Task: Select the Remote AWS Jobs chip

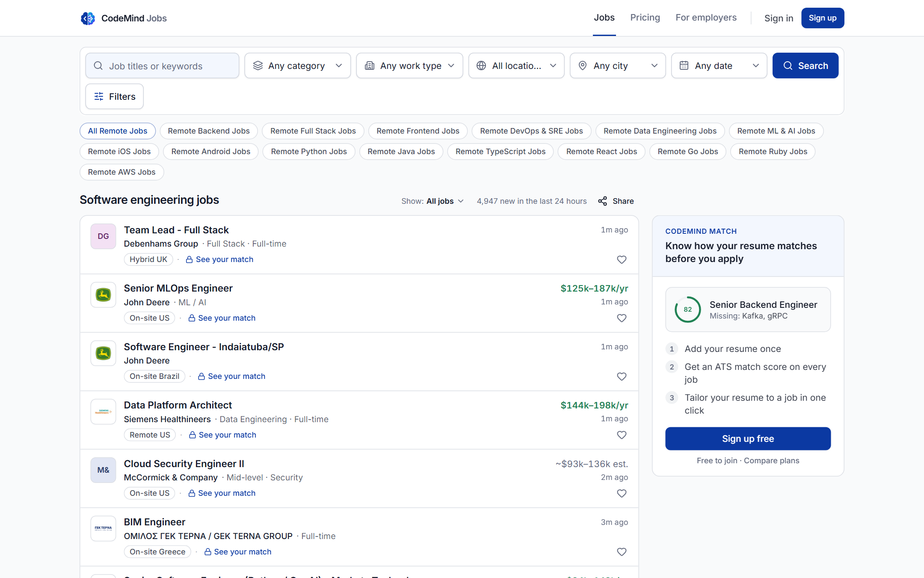Action: coord(121,172)
